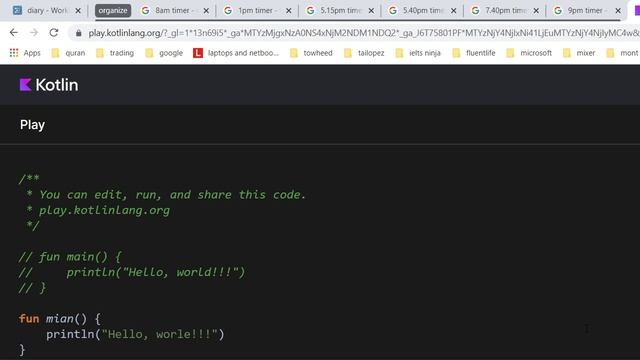Click the address bar URL
Screen dimensions: 640x360
pos(363,33)
